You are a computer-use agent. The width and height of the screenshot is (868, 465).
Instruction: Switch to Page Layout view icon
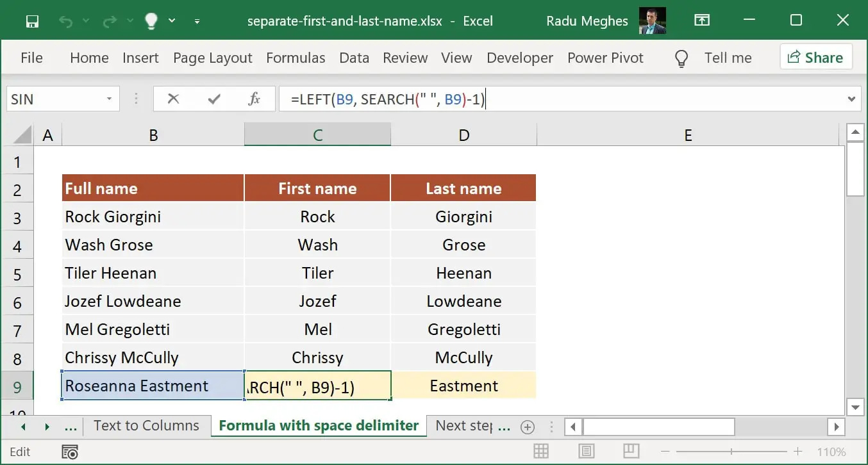click(x=585, y=451)
